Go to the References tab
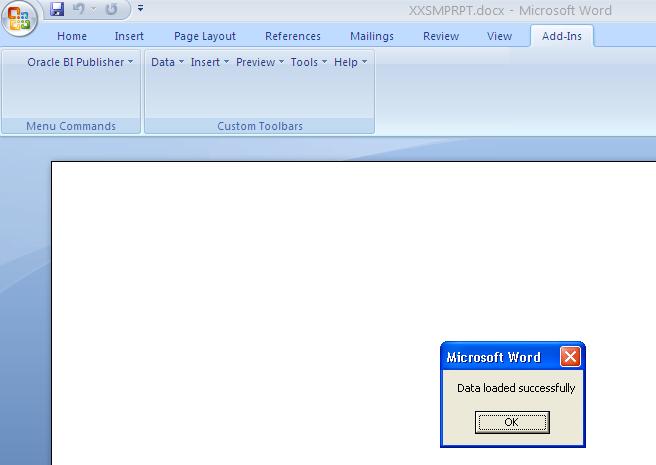The image size is (656, 465). 293,36
